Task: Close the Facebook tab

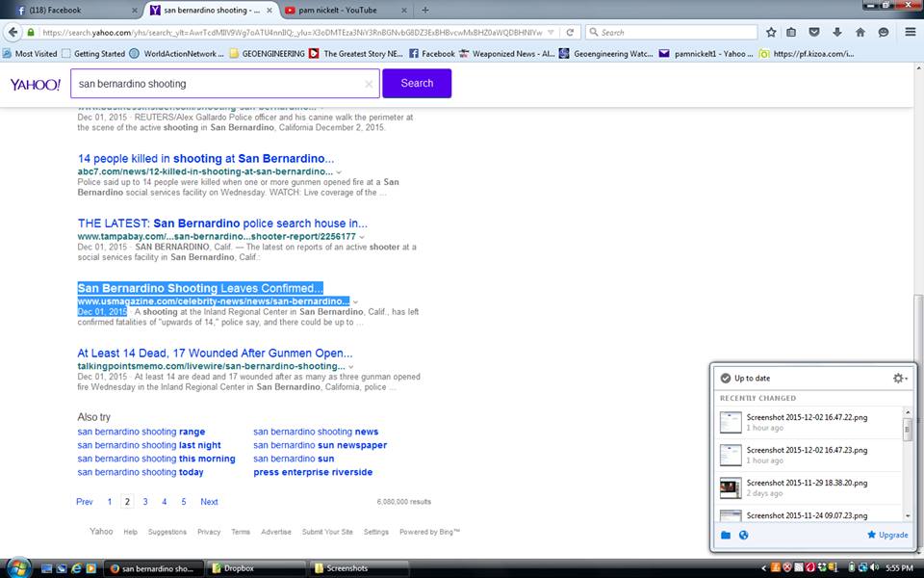Action: 135,10
